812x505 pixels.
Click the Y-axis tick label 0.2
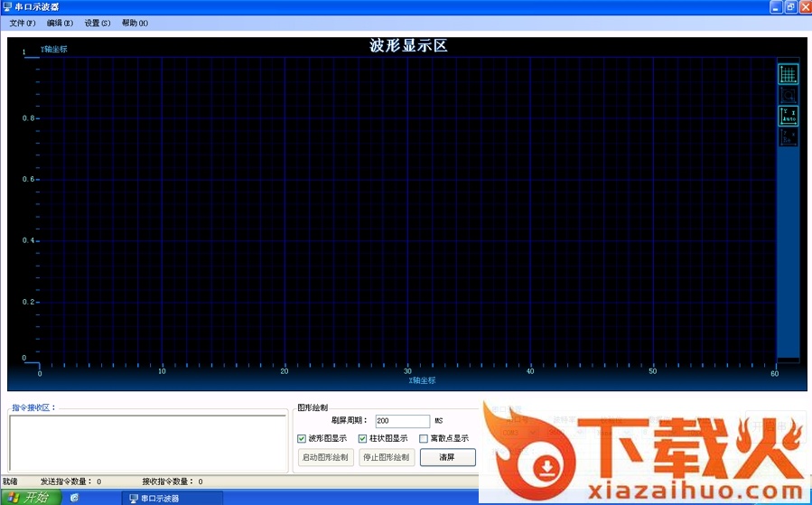pyautogui.click(x=29, y=302)
